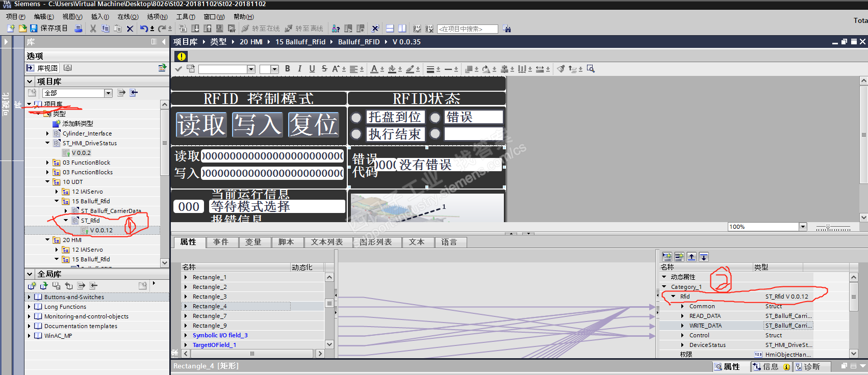Click the zoom selection magnifier icon
This screenshot has height=375, width=868.
591,69
